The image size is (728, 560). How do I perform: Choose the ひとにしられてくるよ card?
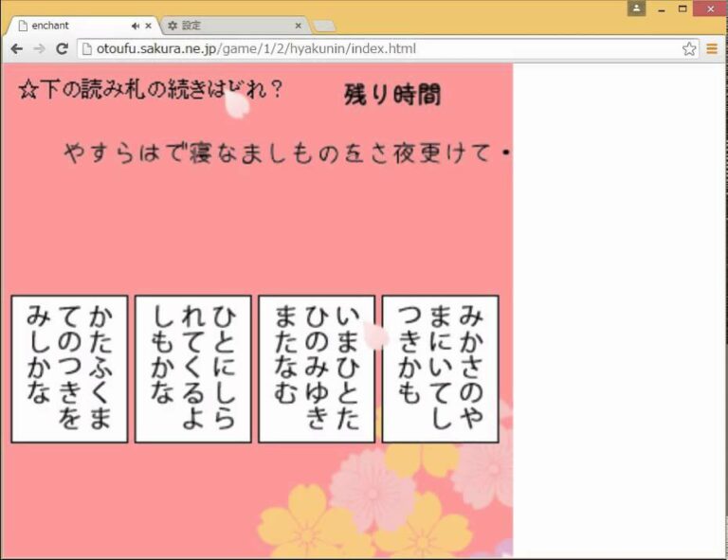click(192, 369)
